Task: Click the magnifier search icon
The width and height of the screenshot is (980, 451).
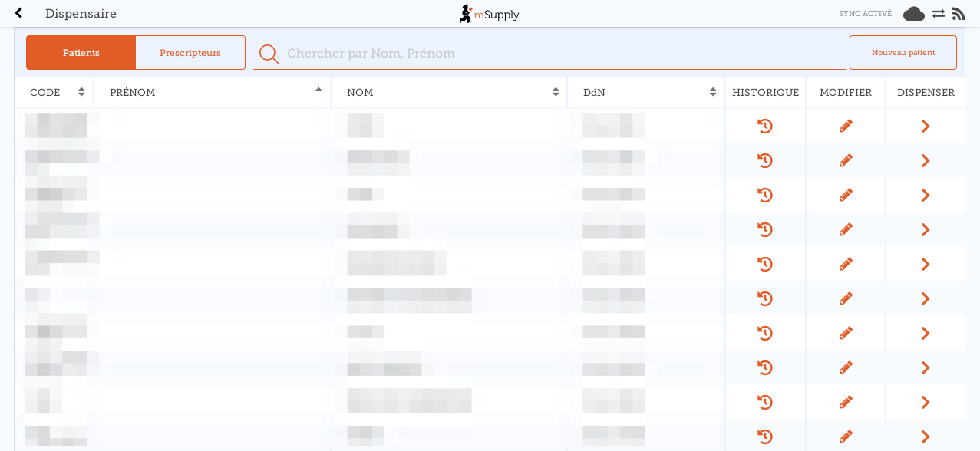Action: click(269, 54)
